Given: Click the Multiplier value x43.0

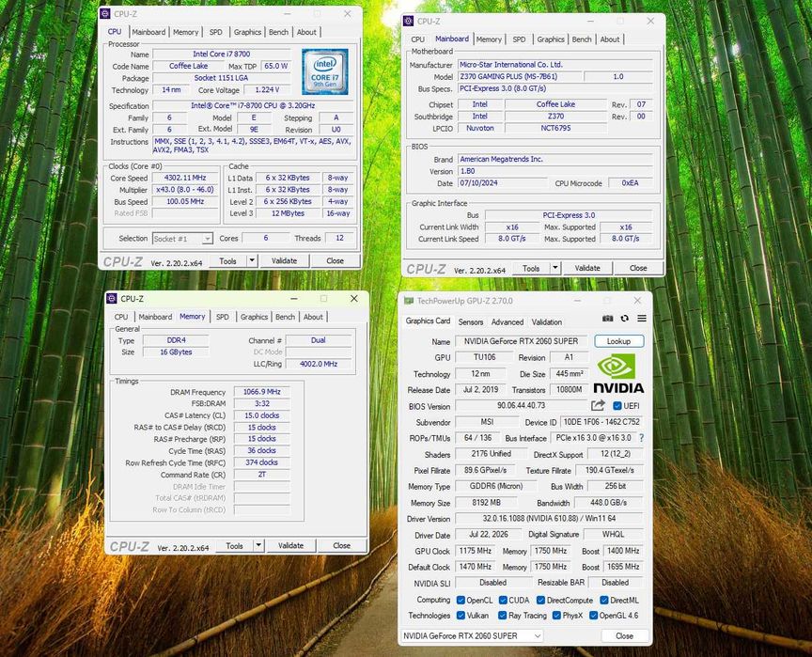Looking at the screenshot, I should click(x=185, y=190).
